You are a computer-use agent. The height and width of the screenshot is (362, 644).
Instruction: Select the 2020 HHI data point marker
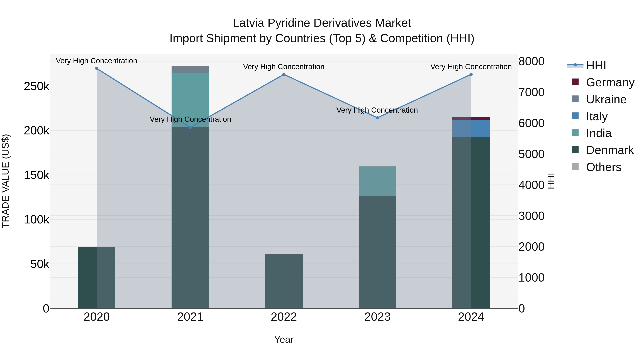(x=97, y=68)
